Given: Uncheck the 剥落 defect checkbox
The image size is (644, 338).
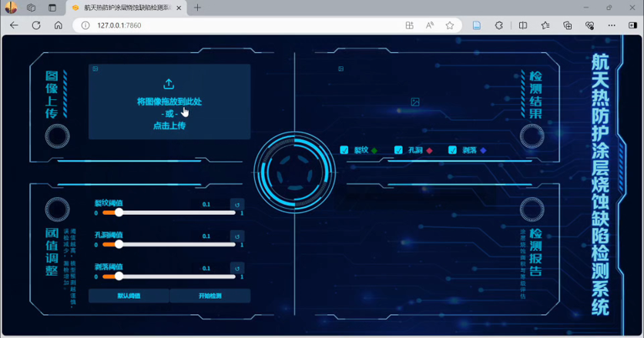Looking at the screenshot, I should pyautogui.click(x=452, y=150).
